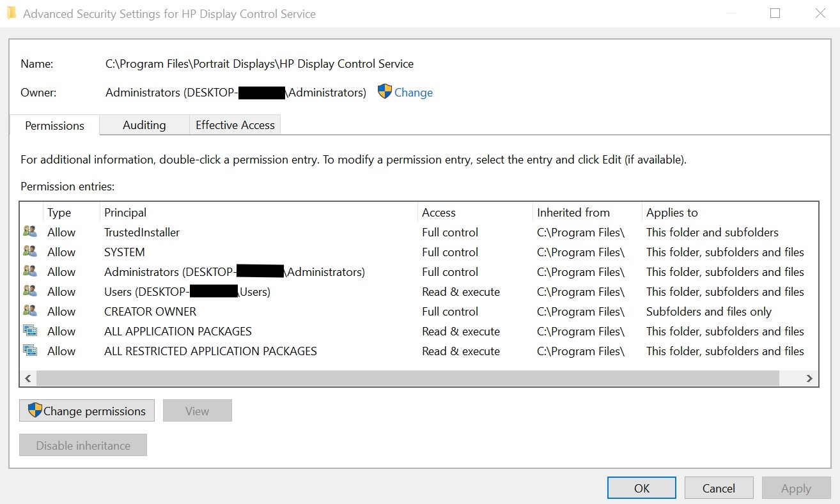Select the Permissions tab
This screenshot has height=504, width=840.
pos(54,125)
